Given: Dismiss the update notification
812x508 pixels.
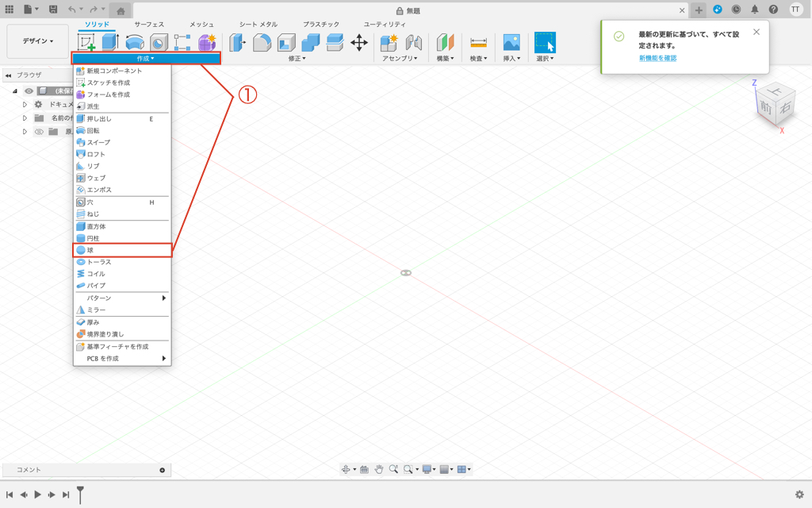Looking at the screenshot, I should pos(756,32).
